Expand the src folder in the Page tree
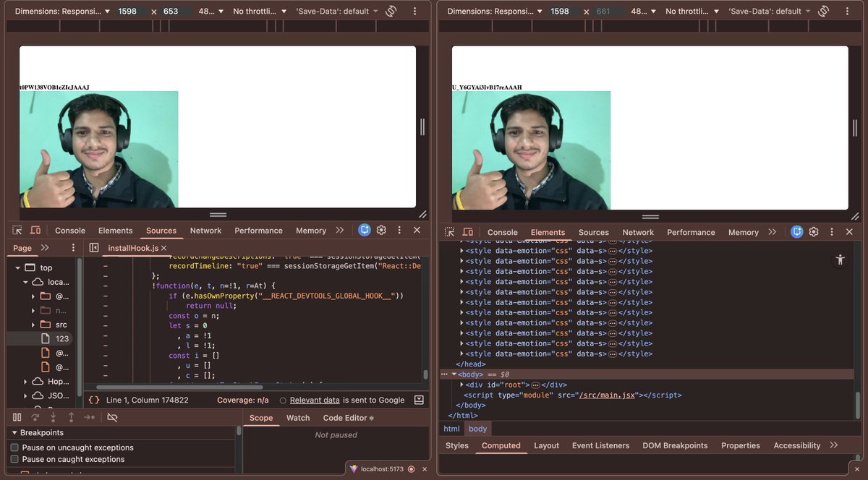 tap(33, 325)
